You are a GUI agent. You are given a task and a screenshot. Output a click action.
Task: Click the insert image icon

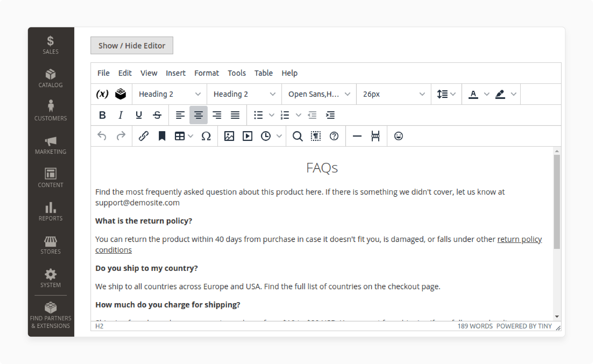229,136
